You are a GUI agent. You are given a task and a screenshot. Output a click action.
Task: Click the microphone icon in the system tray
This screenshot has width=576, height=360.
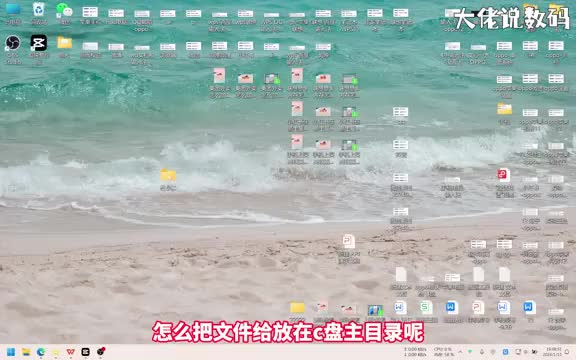point(482,352)
